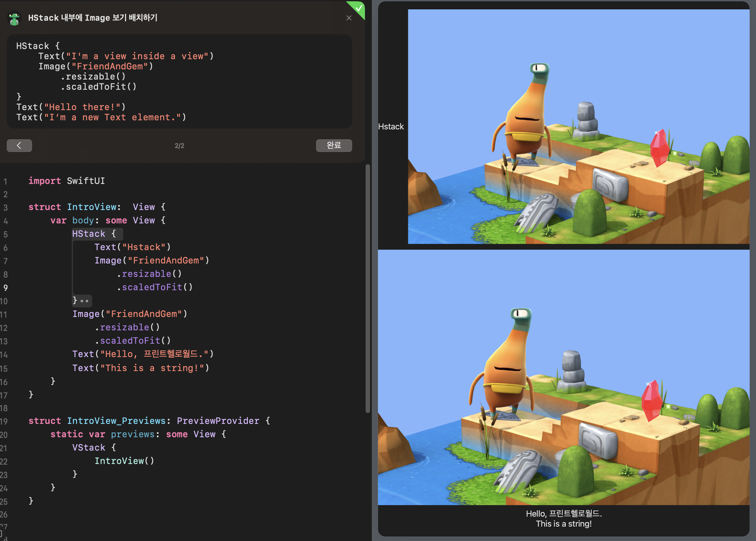Click the title 'HStack 내부에 Image 보기 배치하기'
The width and height of the screenshot is (756, 541).
(93, 18)
